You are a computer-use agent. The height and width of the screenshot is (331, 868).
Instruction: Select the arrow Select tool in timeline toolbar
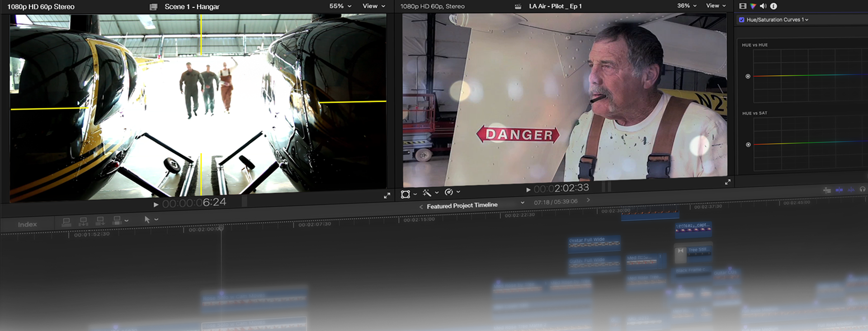tap(147, 219)
